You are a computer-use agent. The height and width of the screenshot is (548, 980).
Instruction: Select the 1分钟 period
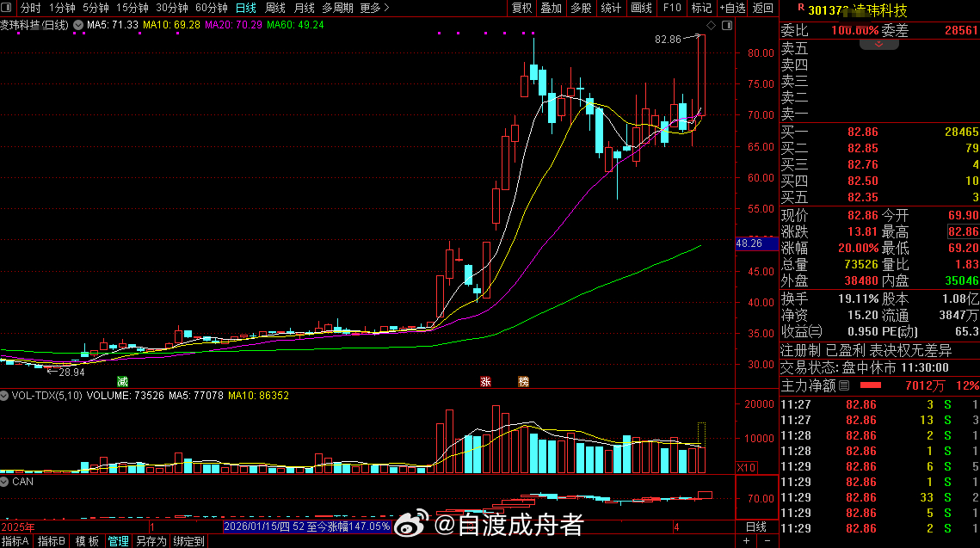pos(62,8)
